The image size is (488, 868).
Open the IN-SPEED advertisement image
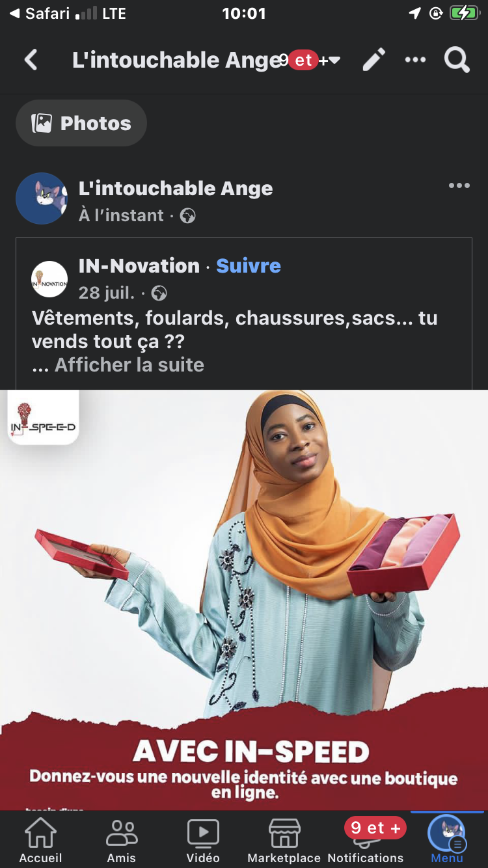(244, 600)
